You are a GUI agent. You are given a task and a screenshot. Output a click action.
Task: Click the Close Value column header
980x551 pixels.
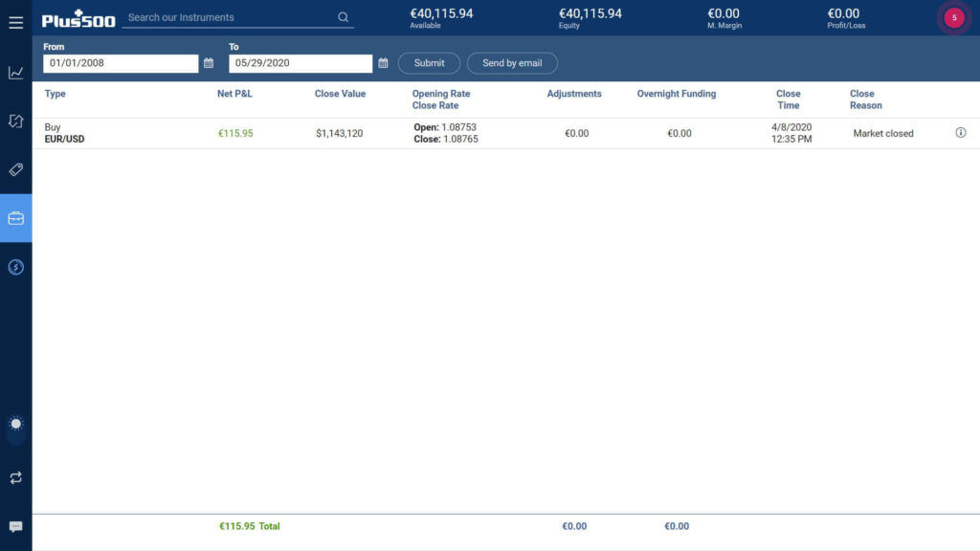(340, 94)
